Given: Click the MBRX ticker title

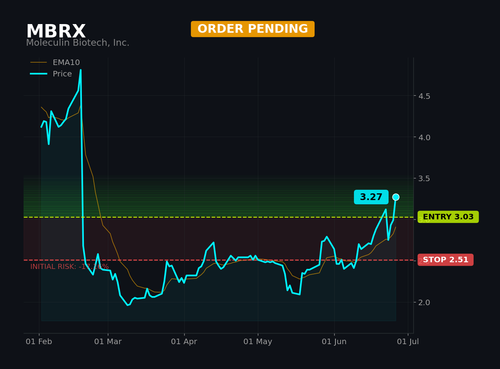Looking at the screenshot, I should (56, 31).
